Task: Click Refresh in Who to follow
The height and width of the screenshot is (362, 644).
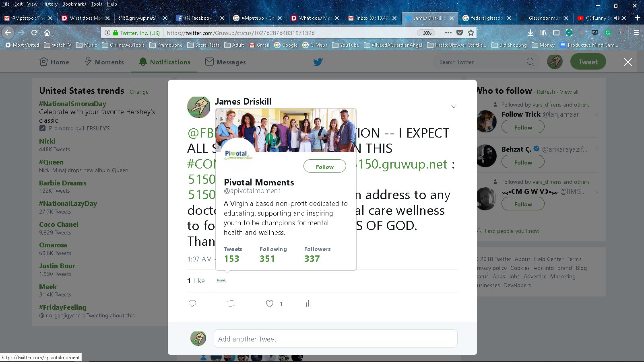Action: click(x=546, y=92)
